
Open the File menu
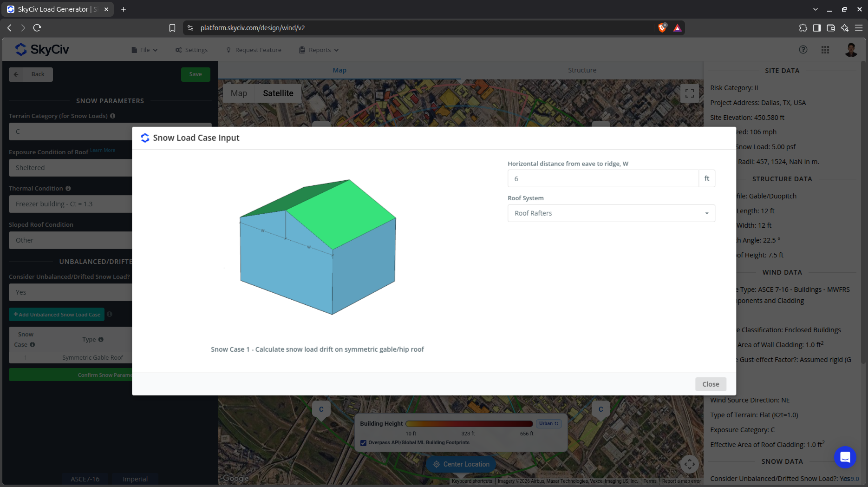pyautogui.click(x=144, y=50)
